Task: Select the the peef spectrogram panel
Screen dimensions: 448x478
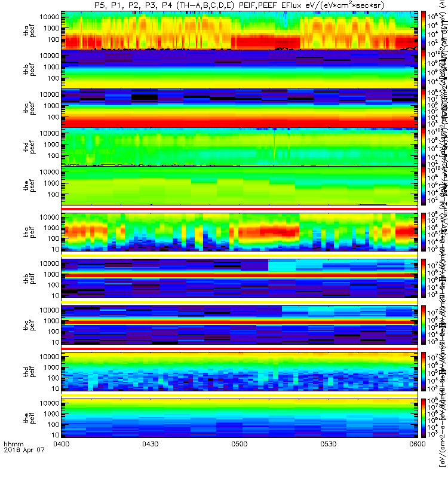Action: (x=240, y=185)
